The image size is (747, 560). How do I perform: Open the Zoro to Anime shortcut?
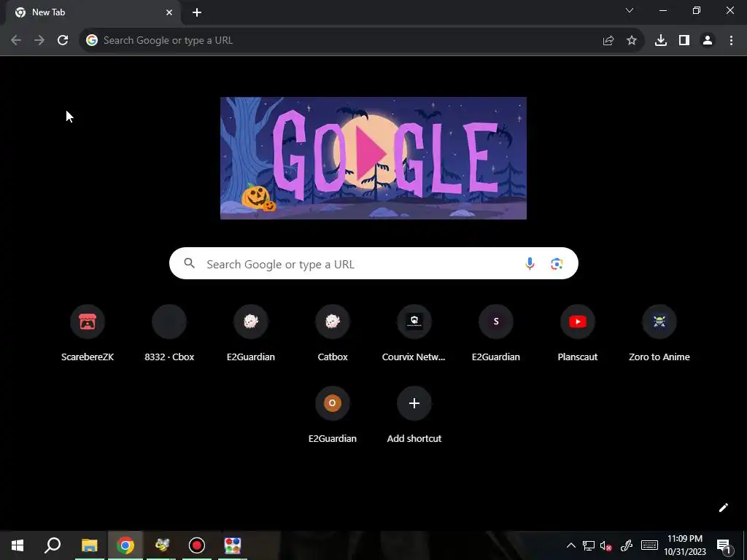pyautogui.click(x=659, y=333)
